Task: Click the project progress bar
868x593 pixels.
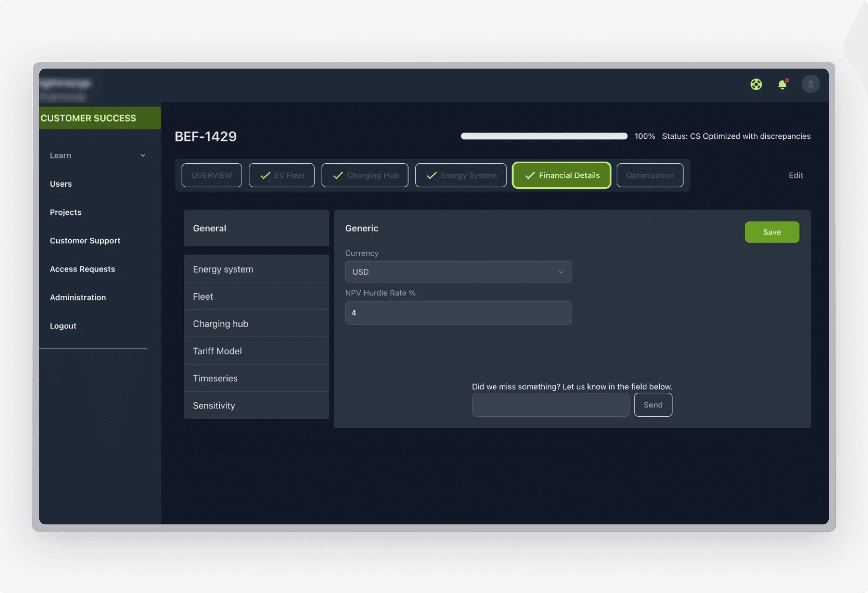Action: click(544, 136)
